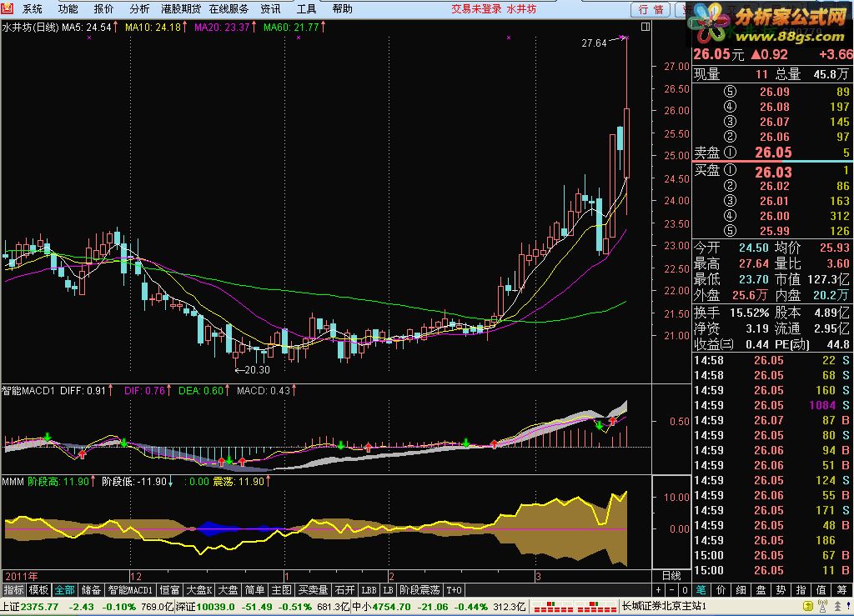Select the 全部 indicator tab

[x=65, y=590]
